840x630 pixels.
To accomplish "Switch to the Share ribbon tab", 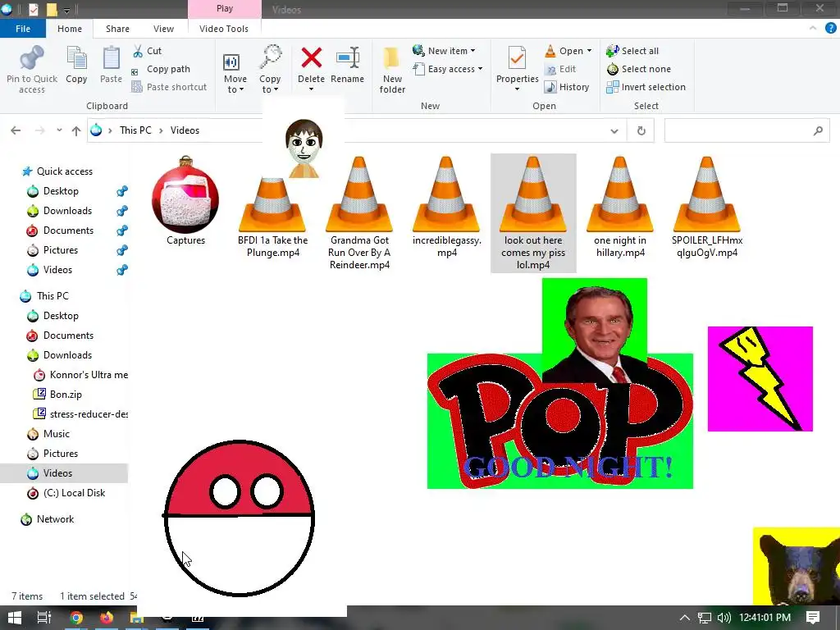I will click(x=117, y=29).
